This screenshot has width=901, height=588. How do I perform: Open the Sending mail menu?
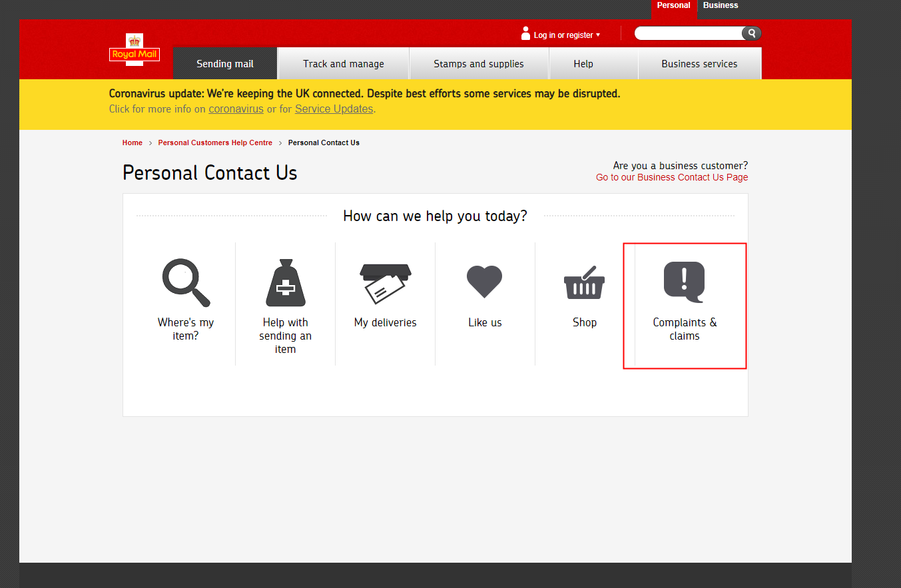(x=225, y=64)
